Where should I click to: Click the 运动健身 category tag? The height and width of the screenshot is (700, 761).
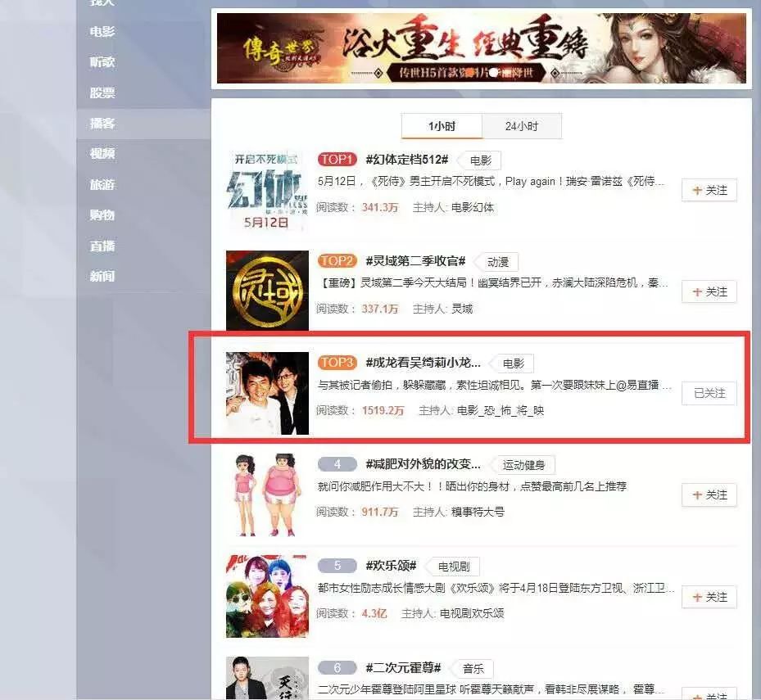coord(523,465)
